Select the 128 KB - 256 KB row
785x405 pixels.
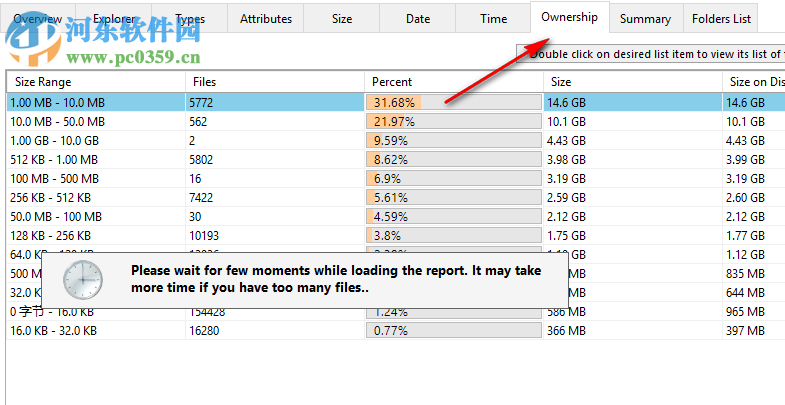pos(396,236)
